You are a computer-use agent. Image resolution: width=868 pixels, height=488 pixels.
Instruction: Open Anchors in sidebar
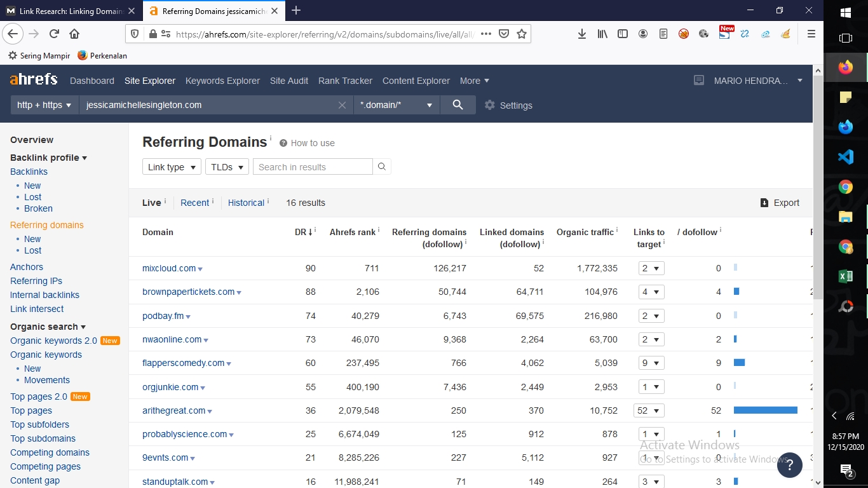27,267
